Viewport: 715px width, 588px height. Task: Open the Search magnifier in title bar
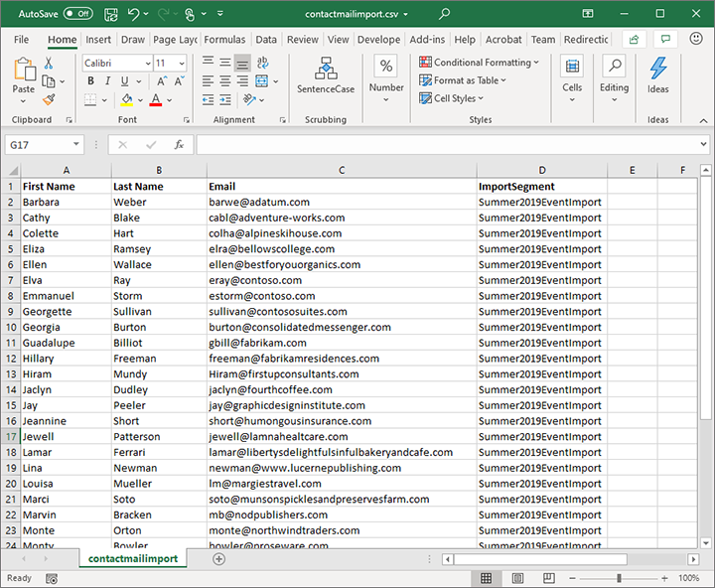(444, 14)
